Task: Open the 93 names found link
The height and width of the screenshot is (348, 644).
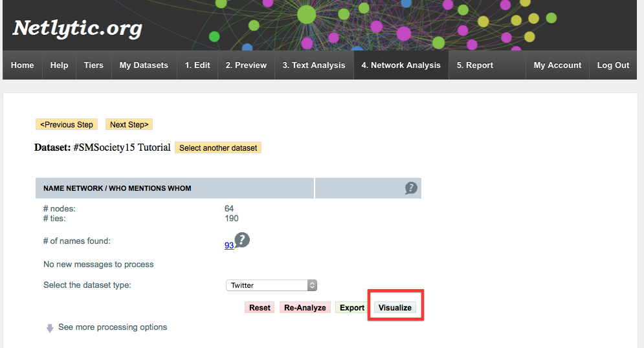Action: [x=229, y=245]
